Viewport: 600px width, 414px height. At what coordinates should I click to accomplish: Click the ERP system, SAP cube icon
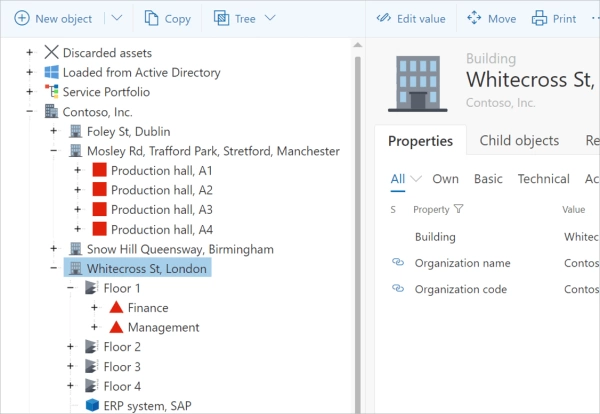click(x=92, y=405)
